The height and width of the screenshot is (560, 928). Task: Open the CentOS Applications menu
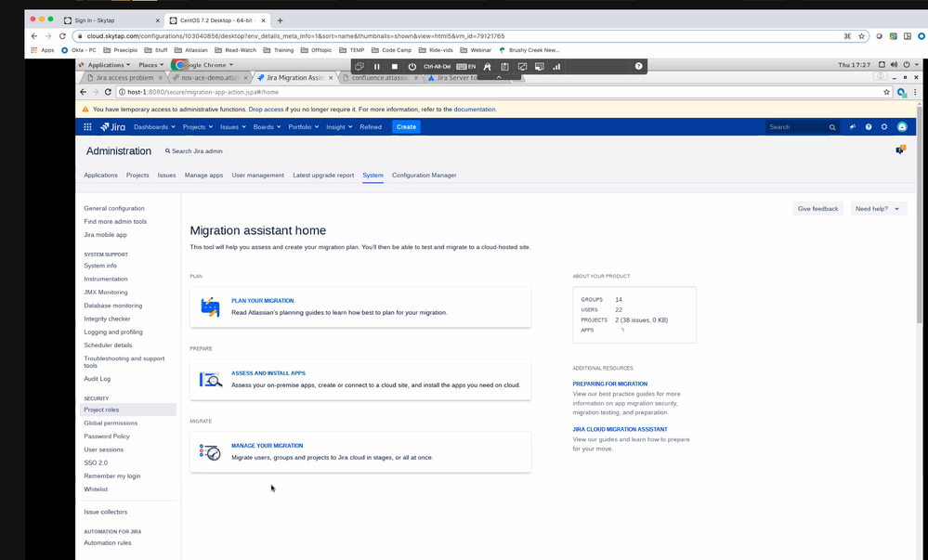pos(109,64)
